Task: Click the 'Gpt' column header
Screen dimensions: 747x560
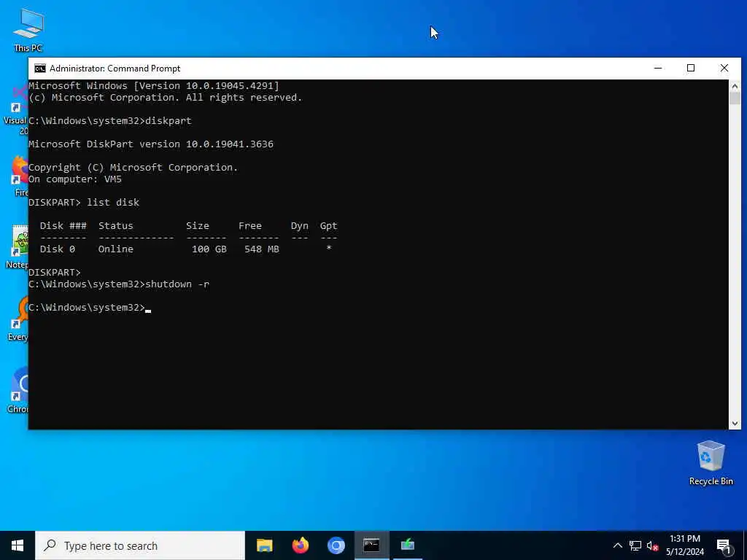Action: click(x=329, y=226)
